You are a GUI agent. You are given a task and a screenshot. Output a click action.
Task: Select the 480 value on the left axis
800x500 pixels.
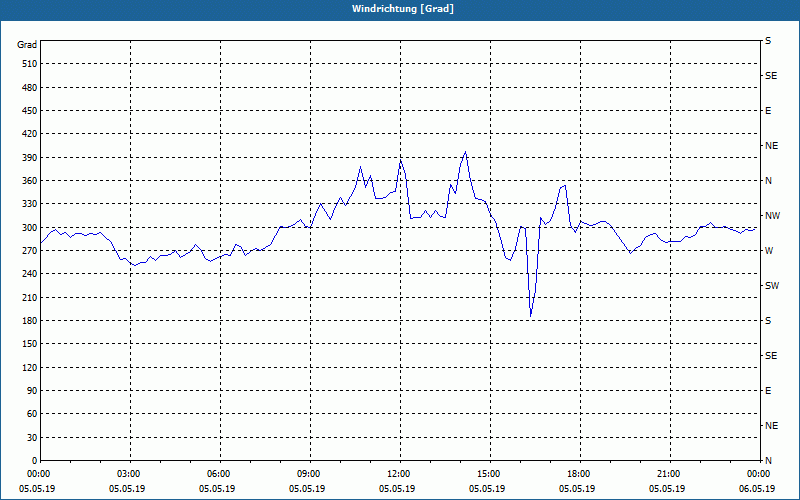tap(30, 87)
